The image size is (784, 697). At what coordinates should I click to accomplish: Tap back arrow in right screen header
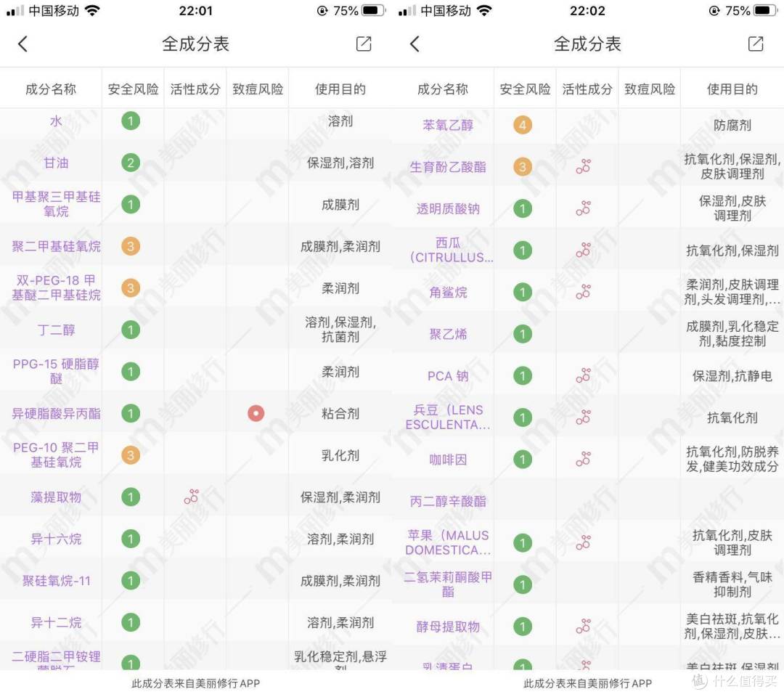(415, 44)
